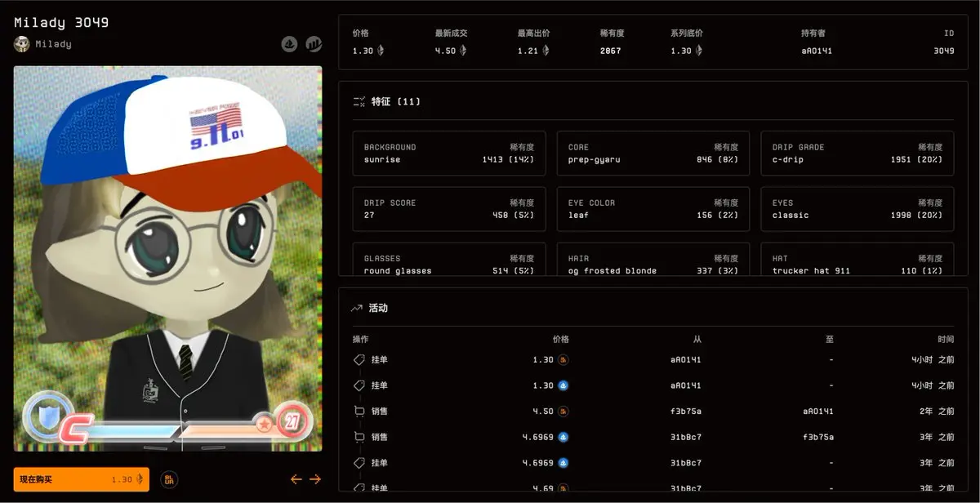Click the ETH icon in buy now button
The width and height of the screenshot is (980, 503).
pyautogui.click(x=139, y=480)
